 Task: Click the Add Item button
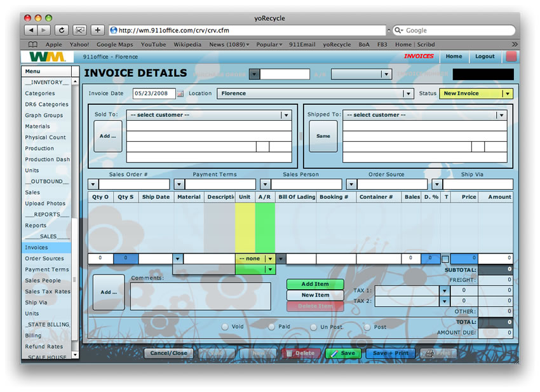[x=315, y=284]
